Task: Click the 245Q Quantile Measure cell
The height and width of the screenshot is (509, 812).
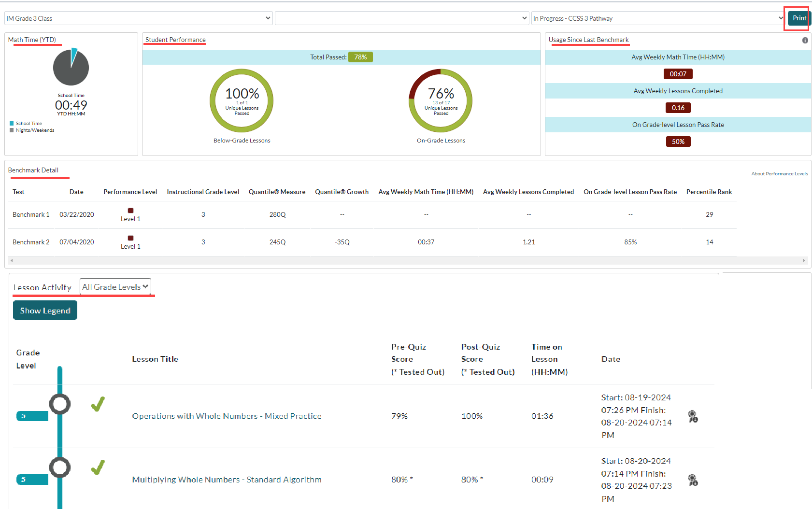Action: click(278, 242)
